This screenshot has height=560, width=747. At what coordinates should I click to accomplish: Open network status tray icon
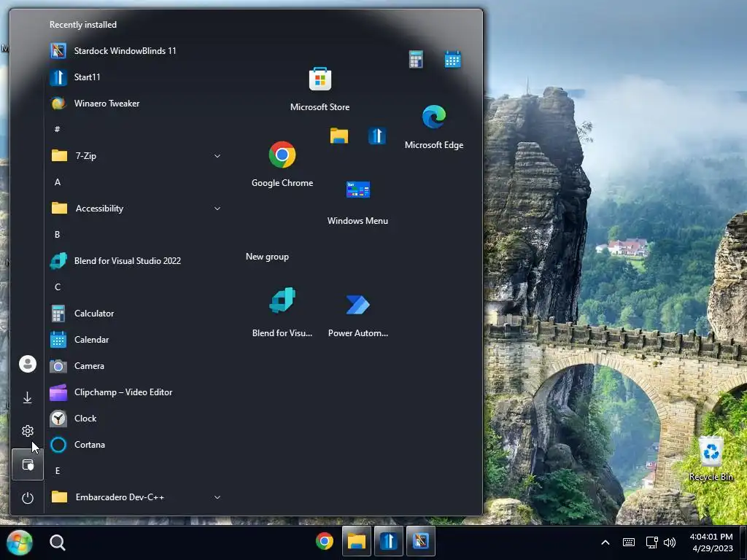[x=651, y=542]
